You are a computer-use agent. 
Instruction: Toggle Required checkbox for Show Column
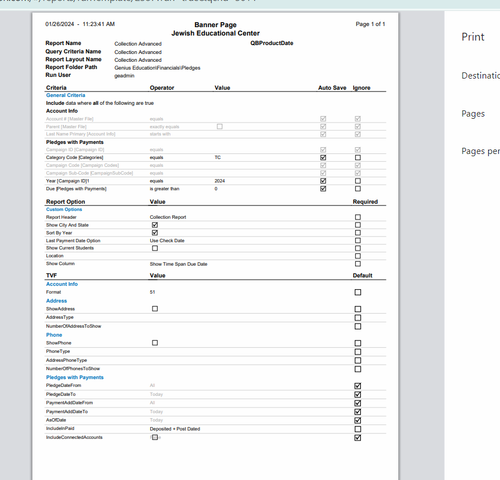point(358,264)
